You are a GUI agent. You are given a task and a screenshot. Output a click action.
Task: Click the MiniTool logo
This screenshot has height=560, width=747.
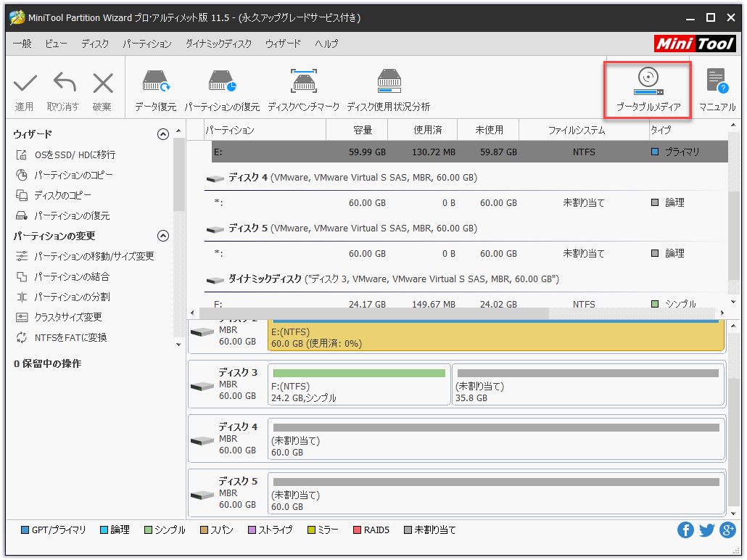tap(695, 44)
